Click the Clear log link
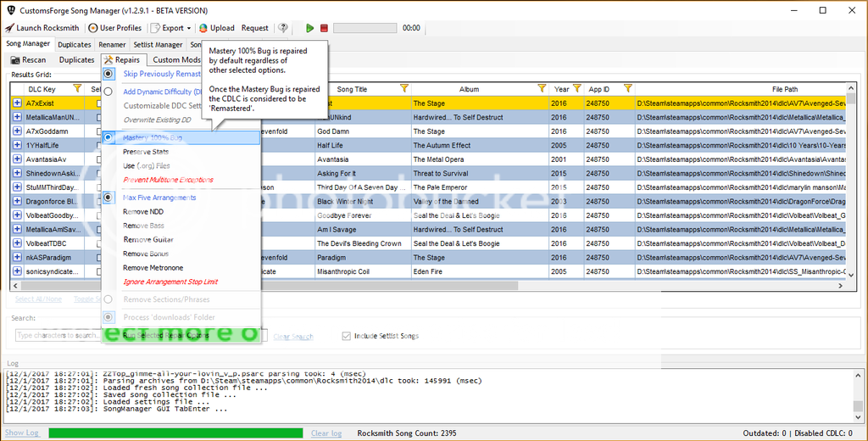Viewport: 868px width, 441px height. click(326, 433)
